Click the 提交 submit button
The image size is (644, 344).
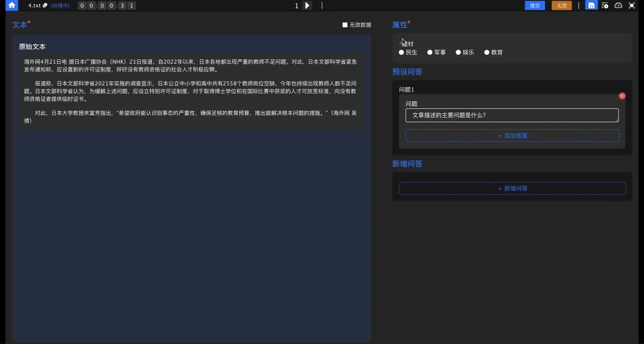[535, 6]
